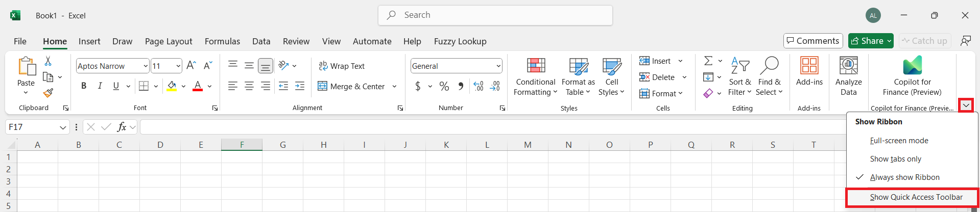Open the Fuzzy Lookup tab
980x212 pixels.
(460, 41)
